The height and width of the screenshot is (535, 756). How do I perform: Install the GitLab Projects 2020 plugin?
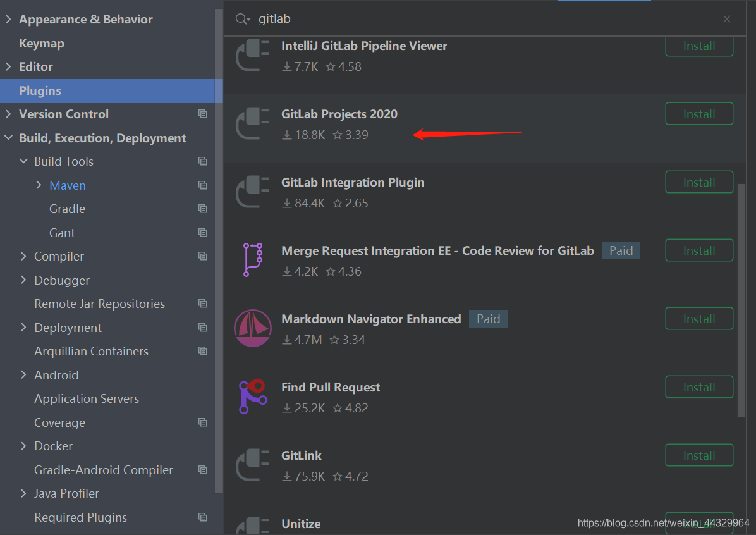(x=699, y=113)
